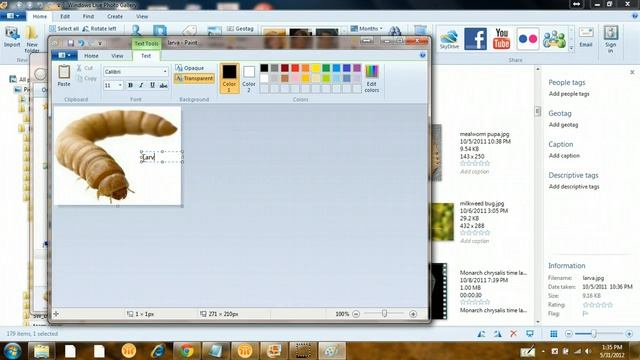The width and height of the screenshot is (640, 360).
Task: Toggle Italic formatting in Paint
Action: [x=141, y=85]
